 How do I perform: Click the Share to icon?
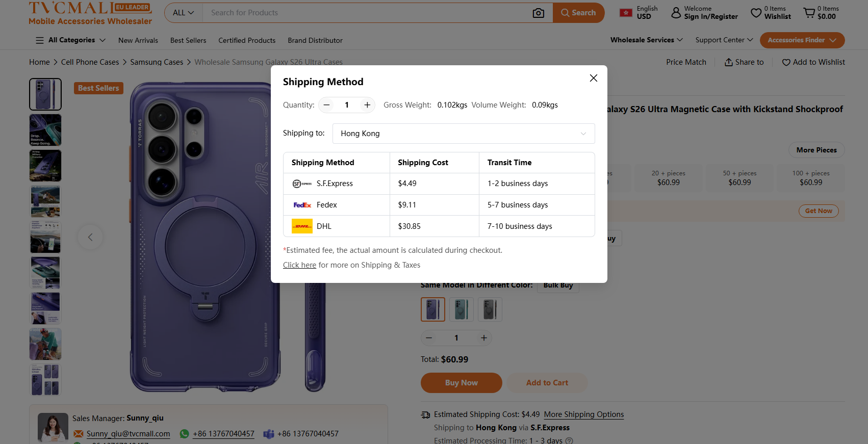pyautogui.click(x=729, y=62)
